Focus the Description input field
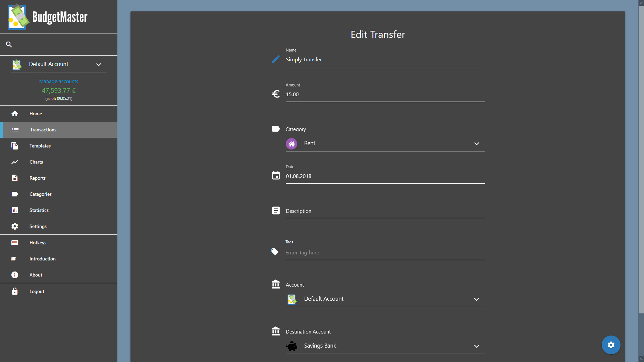Image resolution: width=644 pixels, height=362 pixels. coord(385,211)
